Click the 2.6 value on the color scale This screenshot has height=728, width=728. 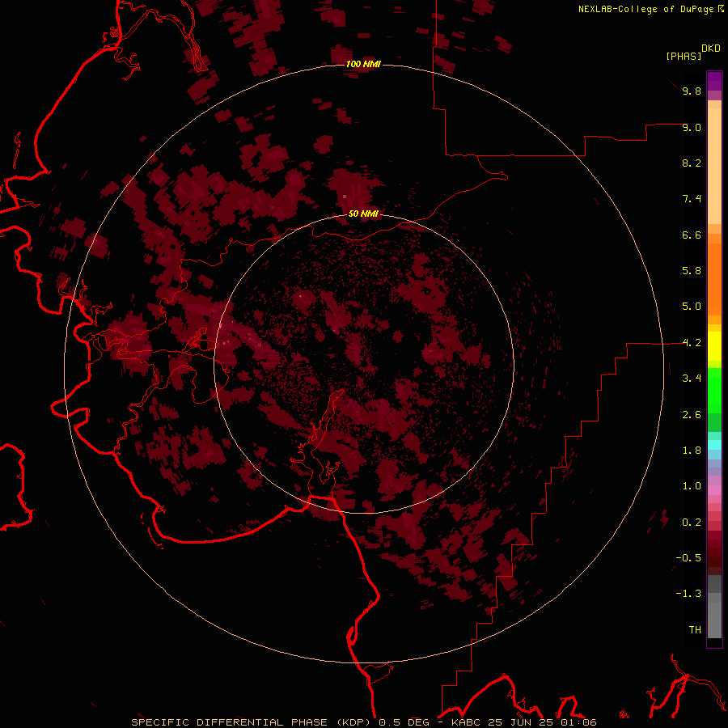[692, 415]
